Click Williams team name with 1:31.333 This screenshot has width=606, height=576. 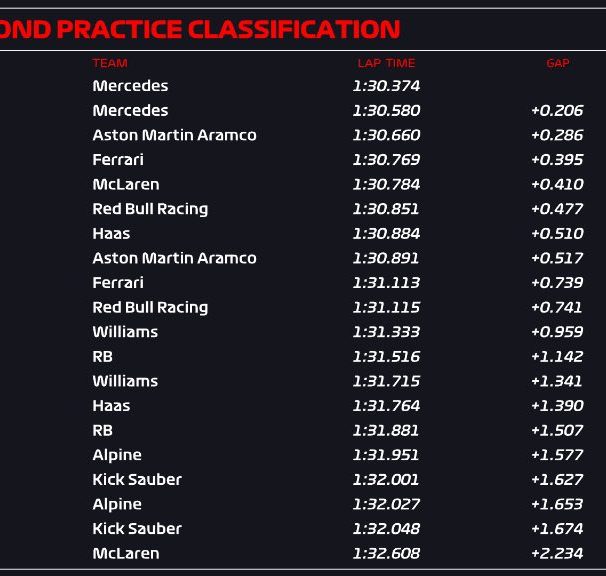125,332
